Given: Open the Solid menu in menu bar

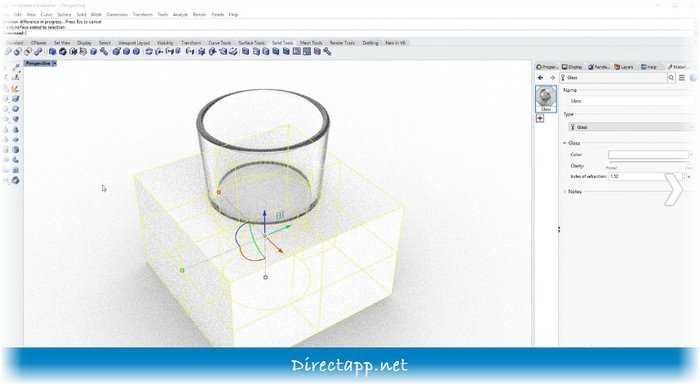Looking at the screenshot, I should [81, 15].
